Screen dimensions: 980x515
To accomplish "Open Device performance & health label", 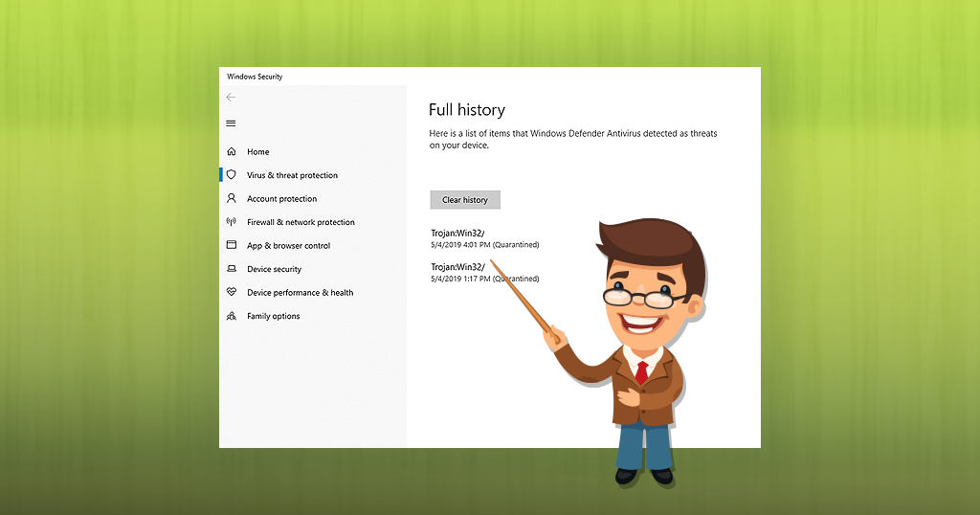I will click(300, 293).
